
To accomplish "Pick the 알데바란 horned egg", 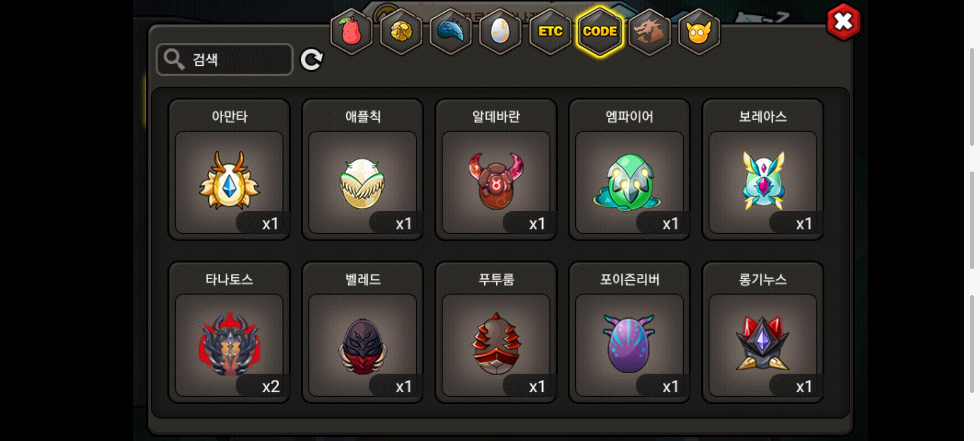I will [496, 169].
